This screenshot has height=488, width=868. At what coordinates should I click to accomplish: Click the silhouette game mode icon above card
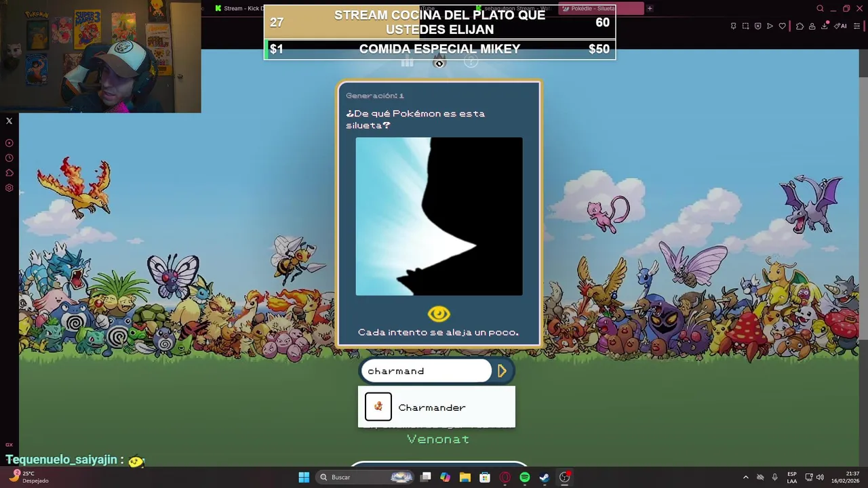point(439,62)
